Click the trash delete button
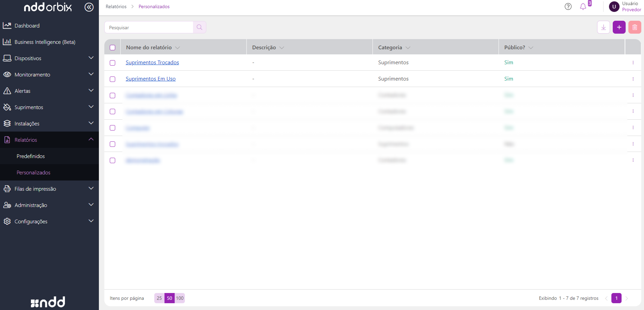The width and height of the screenshot is (644, 310). click(634, 27)
